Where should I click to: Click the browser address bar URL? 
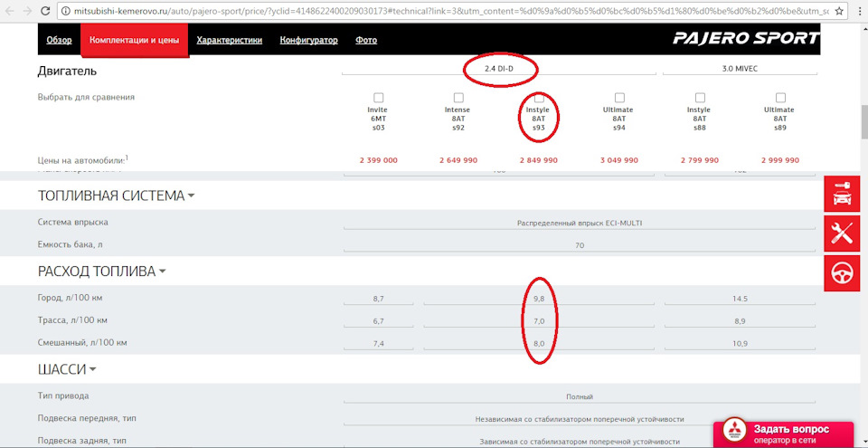tap(451, 11)
